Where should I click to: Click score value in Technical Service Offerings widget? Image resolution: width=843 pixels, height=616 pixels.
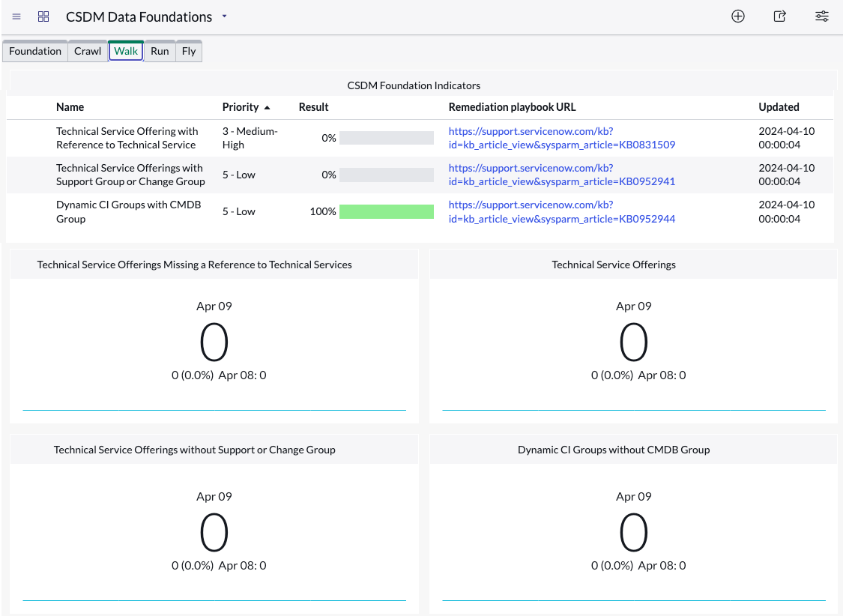pos(633,342)
